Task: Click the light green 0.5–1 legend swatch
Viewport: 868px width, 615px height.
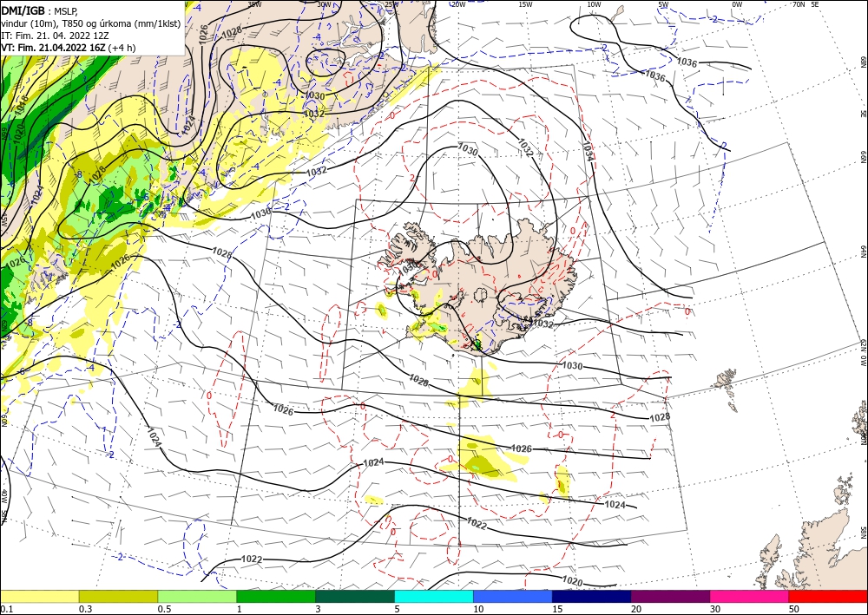Action: [x=197, y=596]
